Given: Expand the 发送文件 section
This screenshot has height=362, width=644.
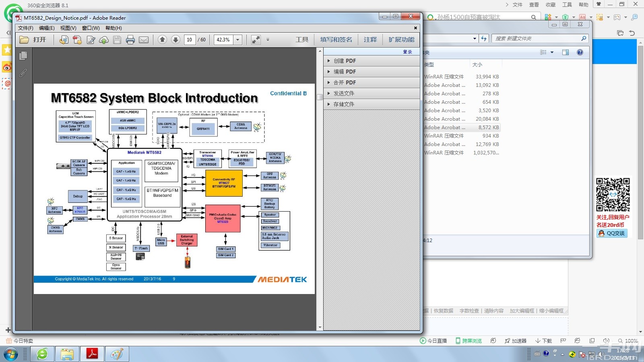Looking at the screenshot, I should [x=343, y=93].
